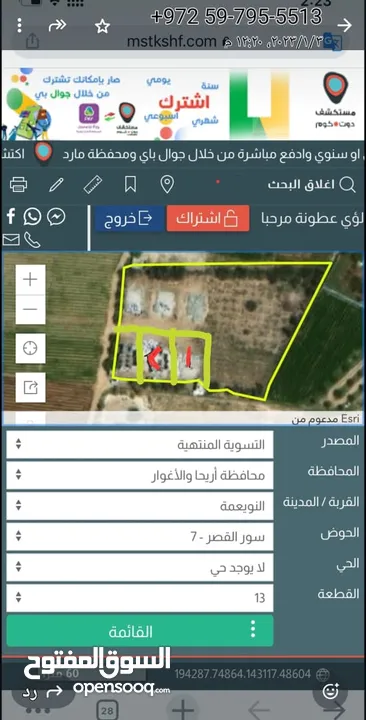Open the المحافظة dropdown showing أريحا والأغوار

pyautogui.click(x=140, y=475)
